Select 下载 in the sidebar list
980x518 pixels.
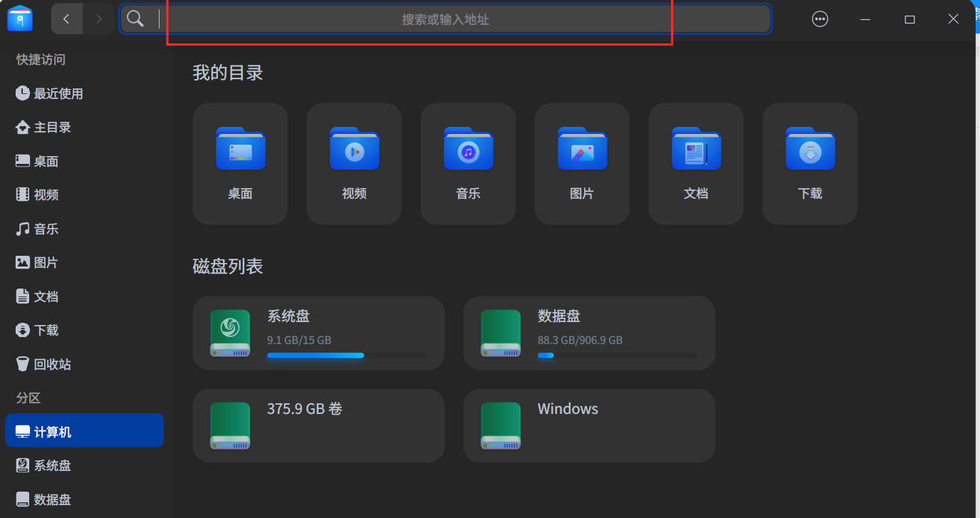[x=85, y=330]
